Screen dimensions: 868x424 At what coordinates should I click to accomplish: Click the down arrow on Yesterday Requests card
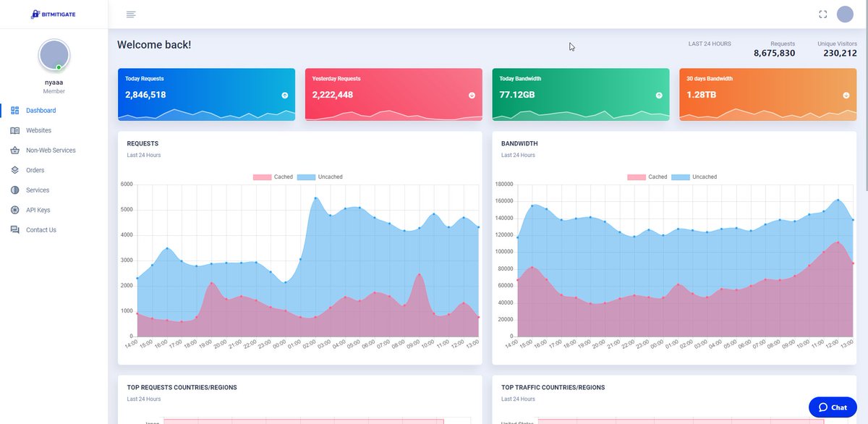tap(472, 95)
